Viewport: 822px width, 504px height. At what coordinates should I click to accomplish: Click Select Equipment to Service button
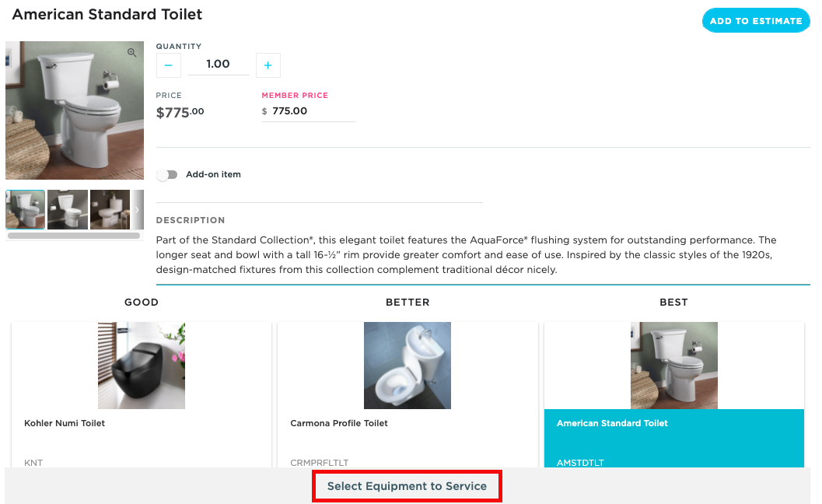click(x=407, y=486)
